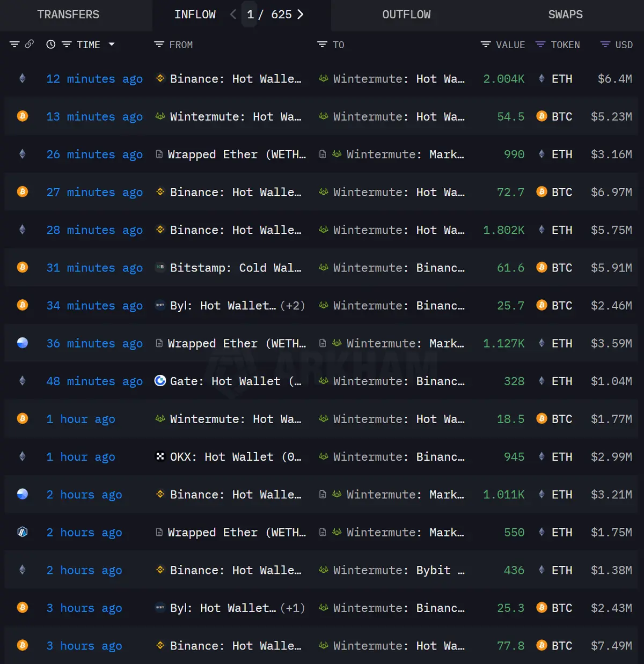Select the $7.49M USD amount

click(611, 646)
